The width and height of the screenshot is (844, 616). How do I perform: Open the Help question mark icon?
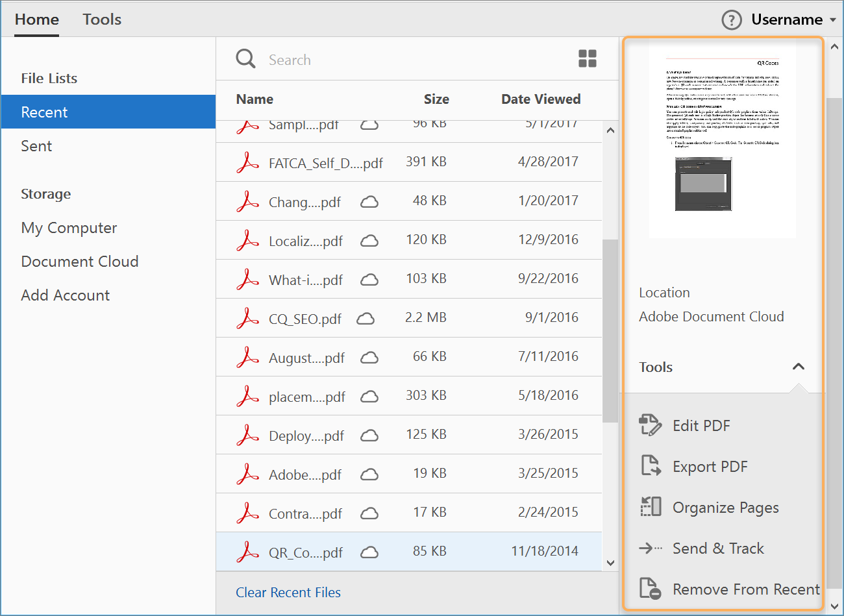pyautogui.click(x=731, y=19)
